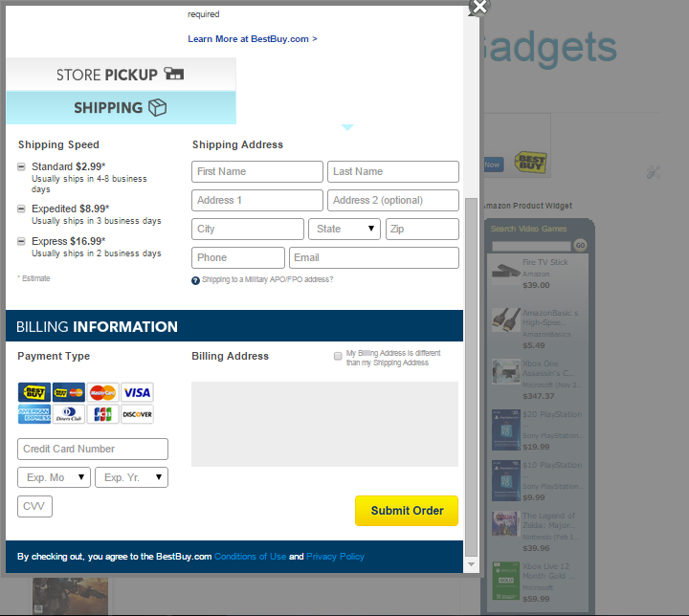
Task: Select the JCB card icon
Action: coord(102,414)
